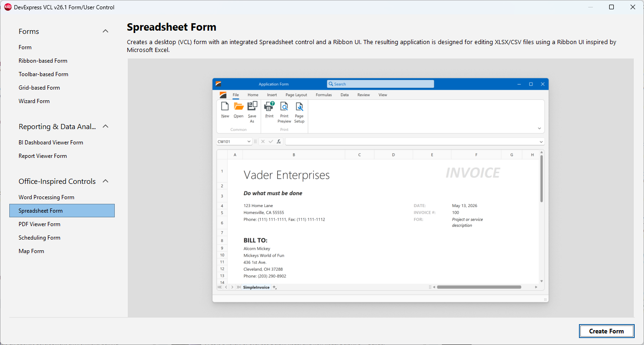Click the preview window maximize icon
This screenshot has width=644, height=345.
(531, 84)
